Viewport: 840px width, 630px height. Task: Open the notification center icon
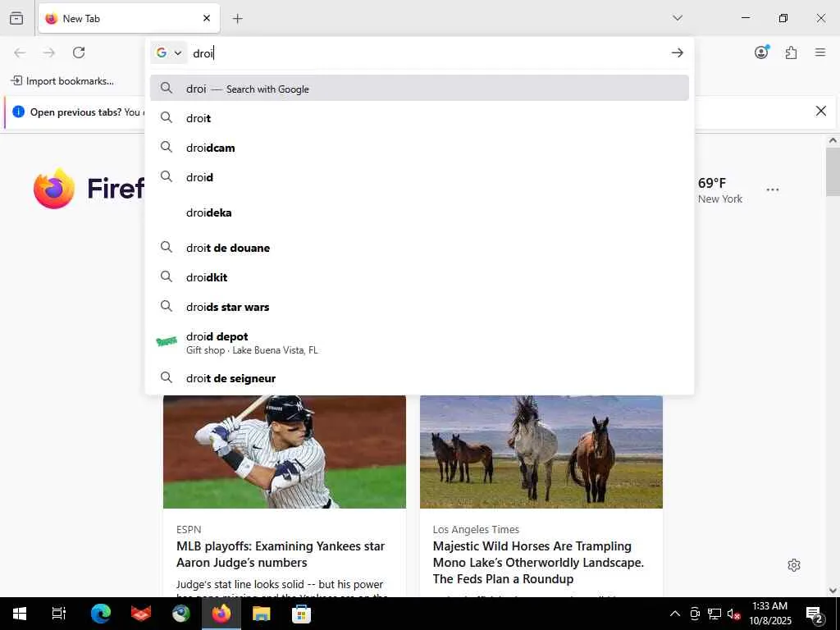815,614
